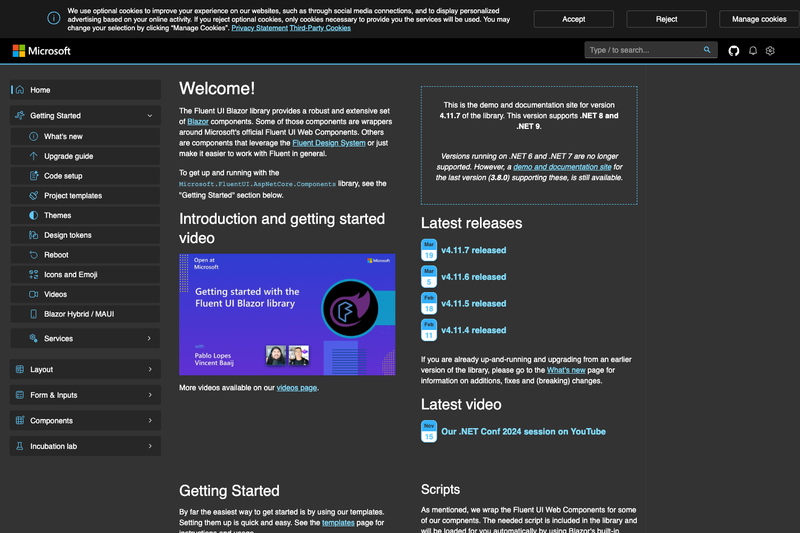The height and width of the screenshot is (533, 800).
Task: Click the Design tokens icon
Action: (x=34, y=235)
